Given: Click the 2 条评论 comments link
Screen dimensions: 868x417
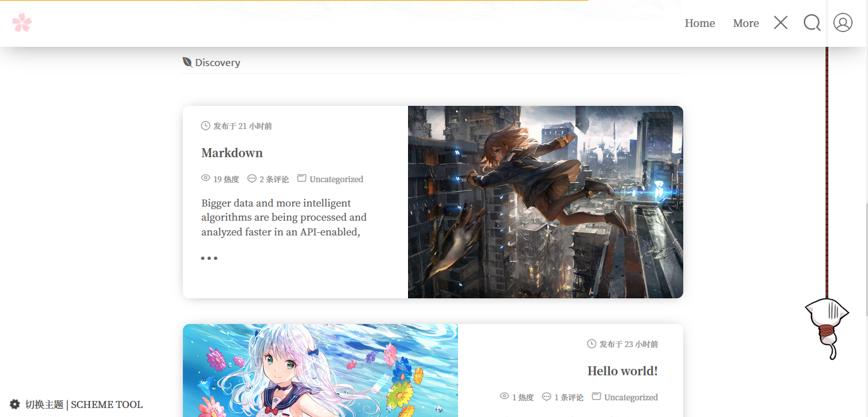Looking at the screenshot, I should (x=273, y=178).
